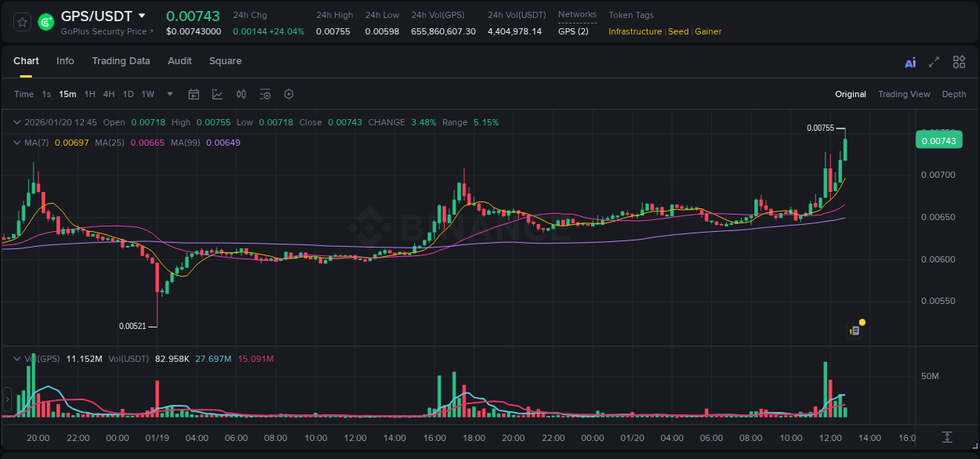This screenshot has width=980, height=459.
Task: Select the line chart style icon
Action: click(217, 94)
